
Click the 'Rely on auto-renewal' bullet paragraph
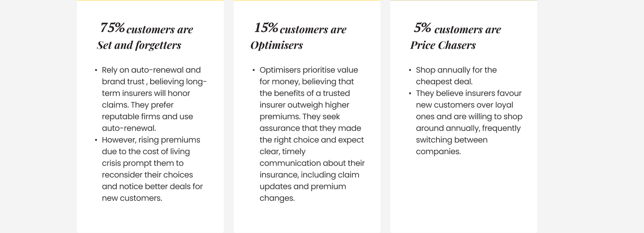point(154,99)
